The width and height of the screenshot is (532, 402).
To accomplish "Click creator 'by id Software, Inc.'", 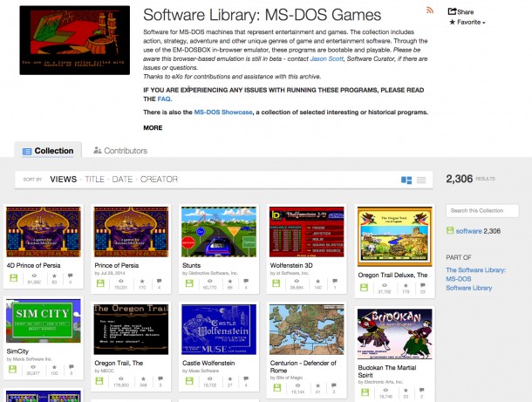I will pos(290,273).
